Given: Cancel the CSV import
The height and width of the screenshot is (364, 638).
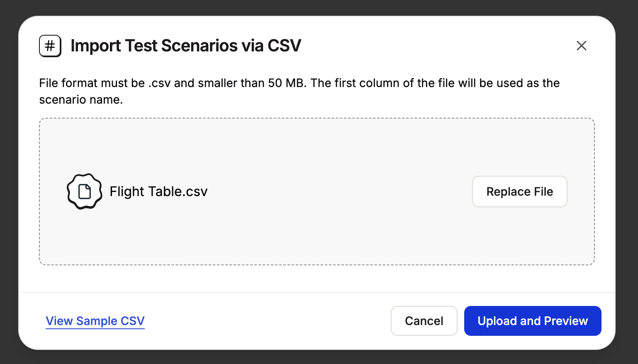Looking at the screenshot, I should point(424,321).
